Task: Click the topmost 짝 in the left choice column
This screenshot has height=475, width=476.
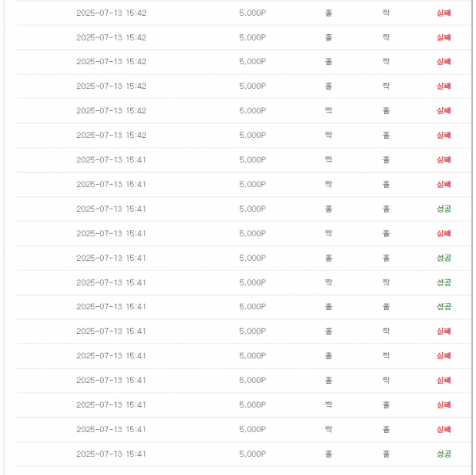Action: pyautogui.click(x=328, y=110)
